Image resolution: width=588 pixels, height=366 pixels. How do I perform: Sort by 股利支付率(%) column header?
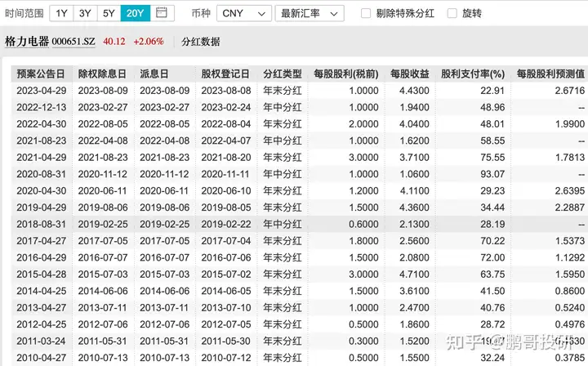click(x=473, y=74)
